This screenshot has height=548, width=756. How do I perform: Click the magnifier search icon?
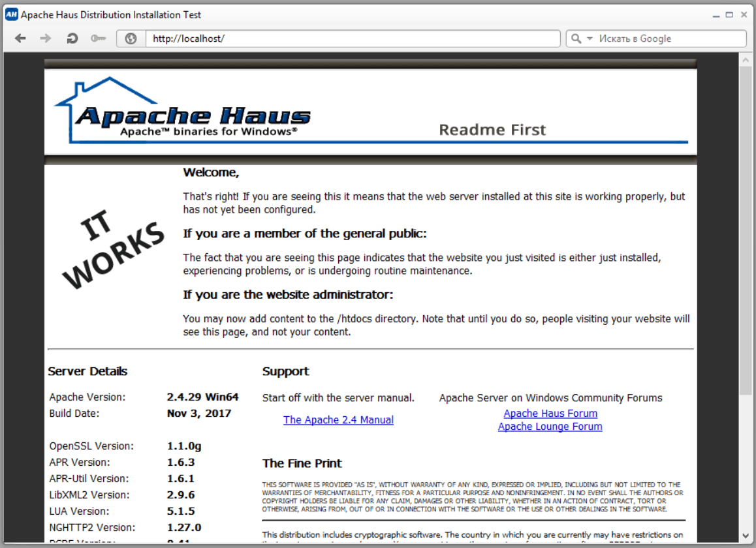coord(576,38)
